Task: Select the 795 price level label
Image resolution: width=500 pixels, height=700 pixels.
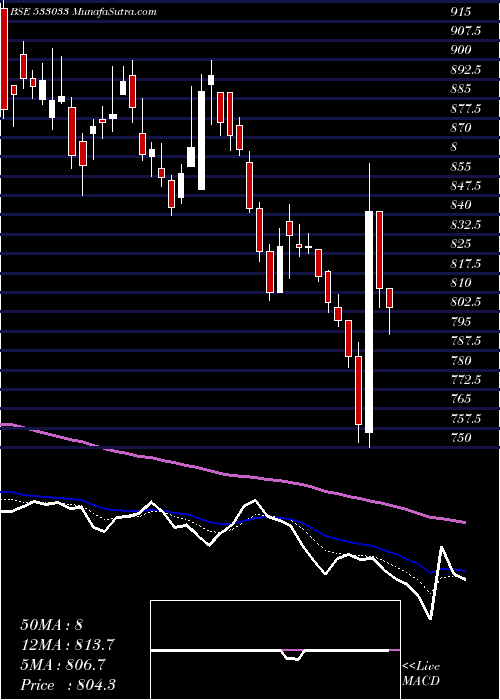Action: [x=460, y=322]
